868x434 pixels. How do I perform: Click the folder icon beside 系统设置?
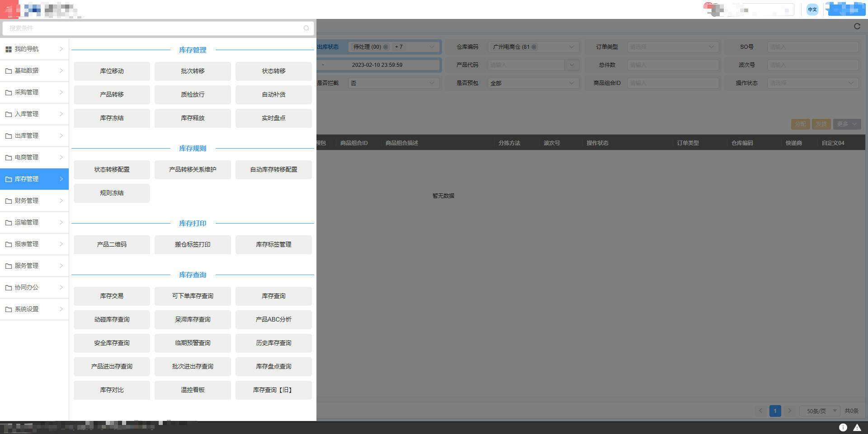pos(9,309)
